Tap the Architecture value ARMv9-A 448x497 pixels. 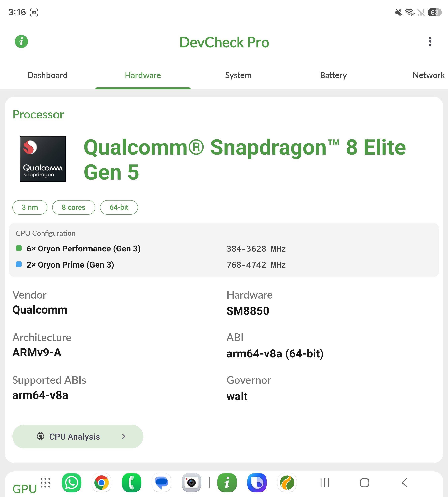[37, 352]
